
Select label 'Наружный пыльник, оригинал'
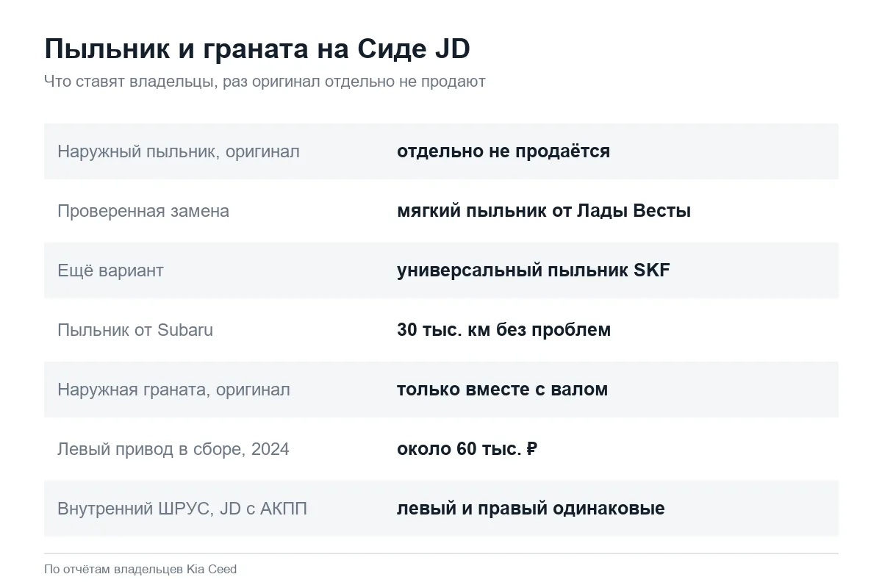pyautogui.click(x=179, y=151)
